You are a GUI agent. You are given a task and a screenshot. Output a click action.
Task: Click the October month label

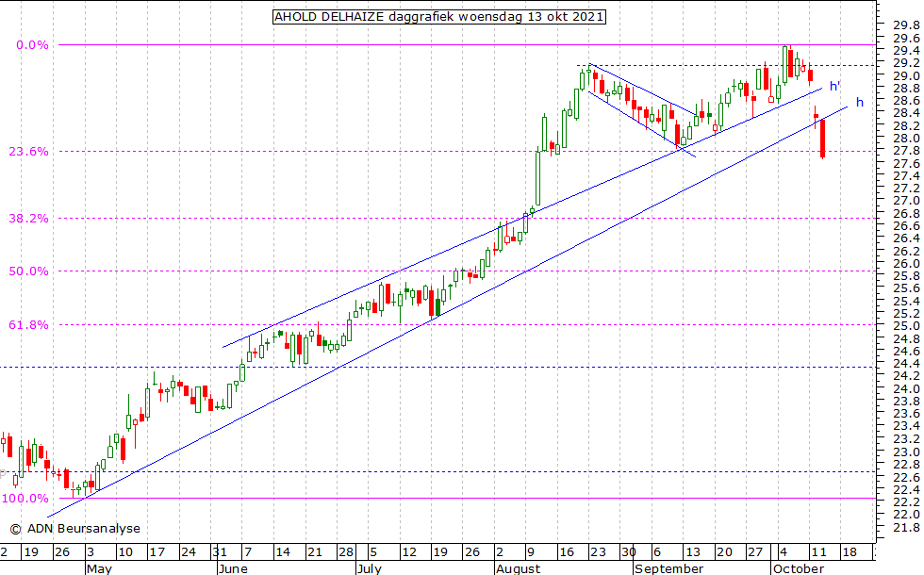click(x=799, y=568)
